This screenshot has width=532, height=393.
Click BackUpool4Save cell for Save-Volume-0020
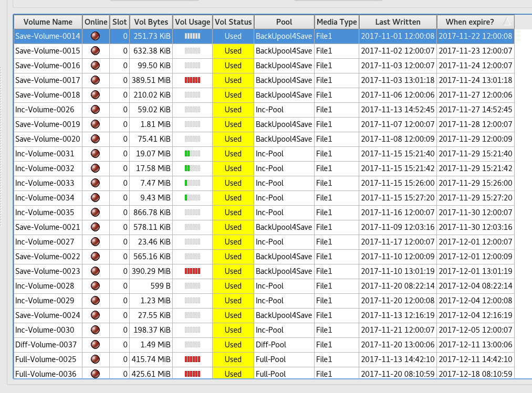pos(284,139)
